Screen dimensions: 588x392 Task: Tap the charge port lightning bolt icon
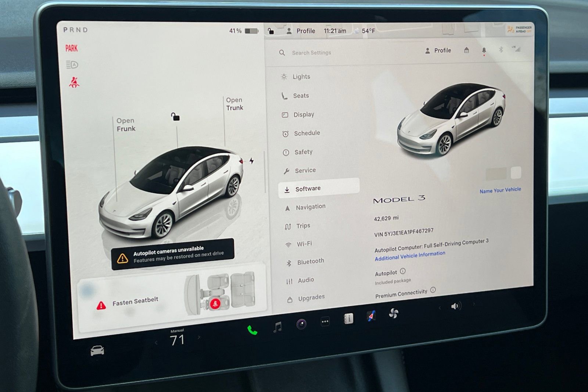251,161
